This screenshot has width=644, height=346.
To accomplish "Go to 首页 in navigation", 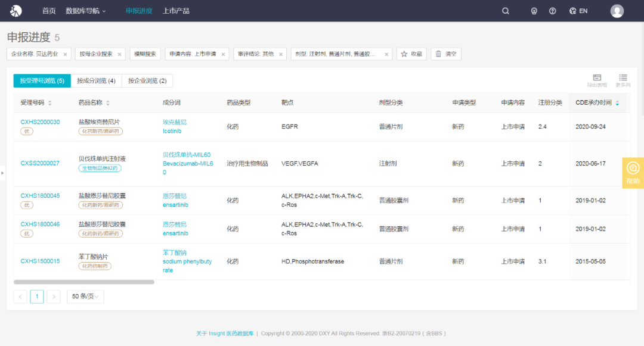I will pos(49,11).
